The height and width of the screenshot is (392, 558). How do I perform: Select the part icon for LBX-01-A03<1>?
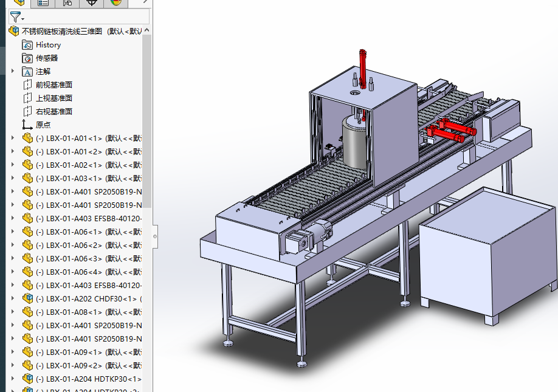[x=27, y=179]
